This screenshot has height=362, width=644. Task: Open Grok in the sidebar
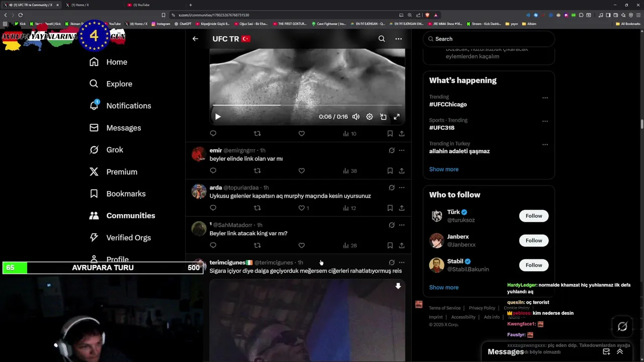click(106, 150)
